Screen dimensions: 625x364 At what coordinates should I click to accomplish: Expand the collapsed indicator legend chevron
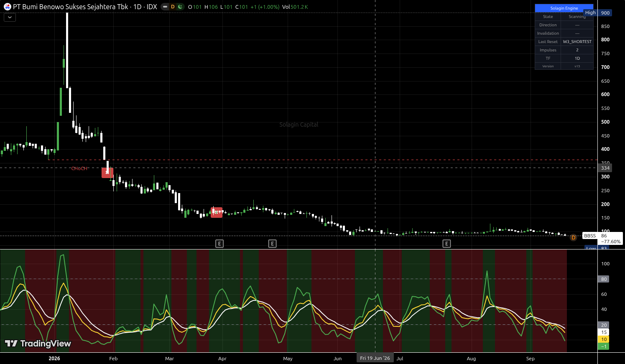(10, 18)
